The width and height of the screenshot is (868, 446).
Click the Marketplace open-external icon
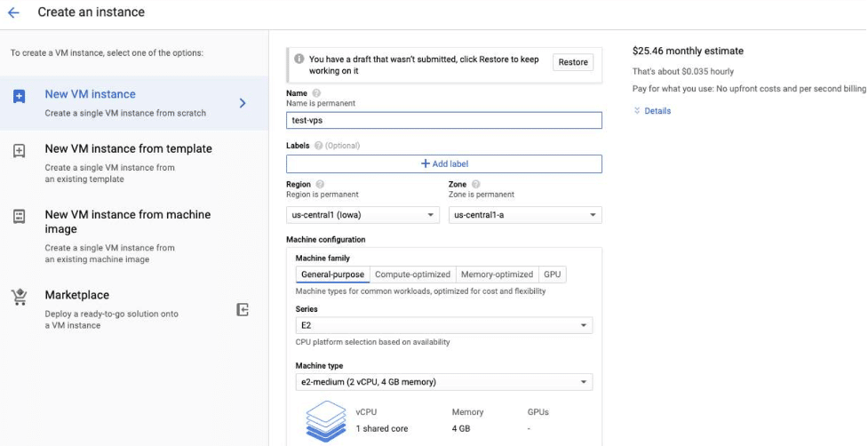click(243, 309)
